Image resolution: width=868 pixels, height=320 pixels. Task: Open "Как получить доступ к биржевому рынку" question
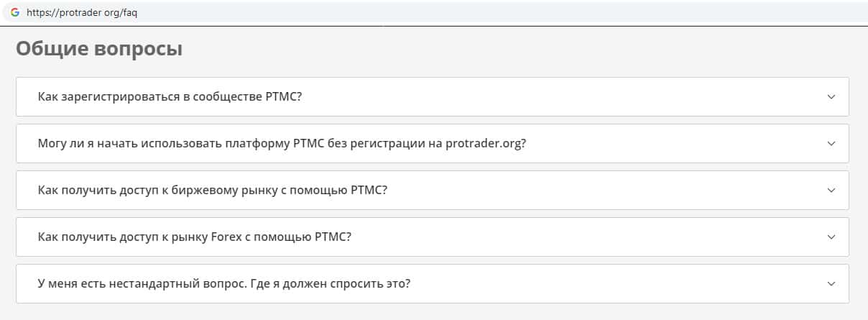tap(213, 190)
